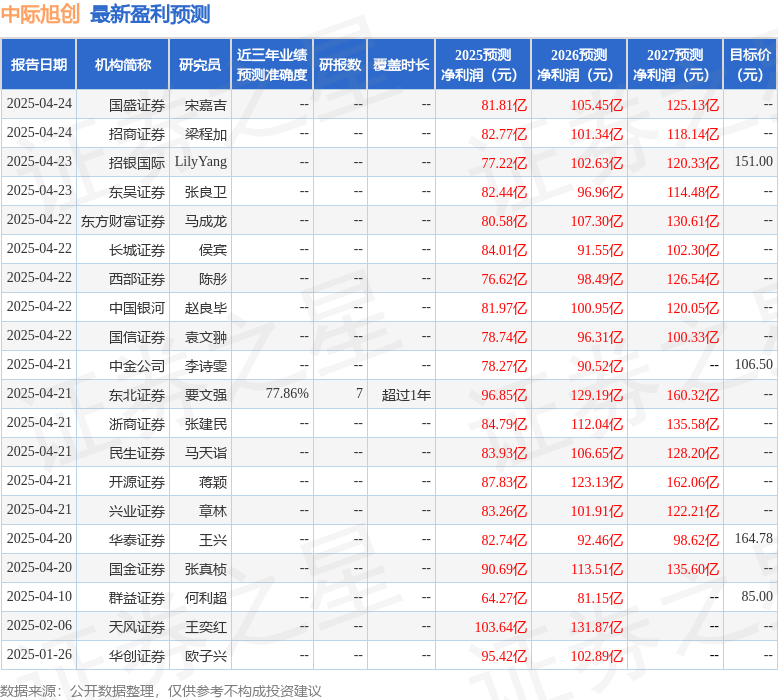Select researcher 张建民
This screenshot has width=778, height=700.
[206, 424]
